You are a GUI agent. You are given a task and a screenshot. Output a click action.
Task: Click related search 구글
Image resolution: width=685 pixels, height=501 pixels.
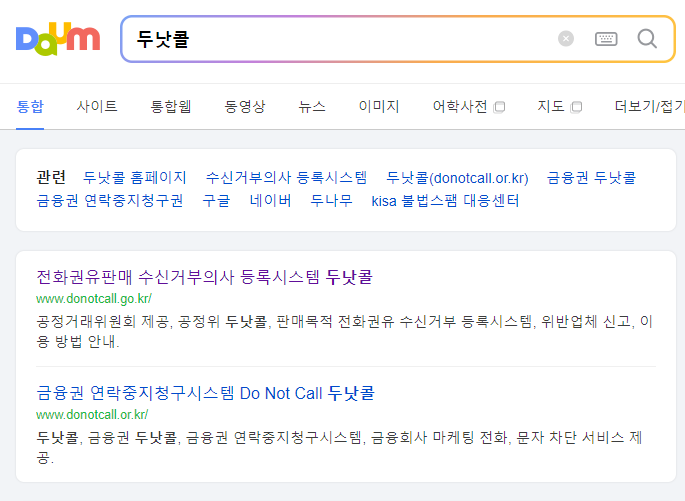(216, 200)
